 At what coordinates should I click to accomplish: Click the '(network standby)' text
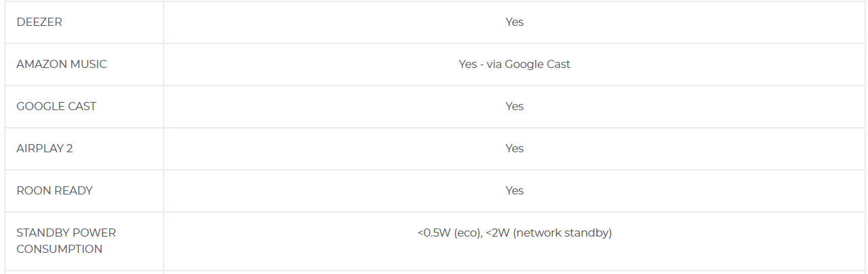coord(562,233)
